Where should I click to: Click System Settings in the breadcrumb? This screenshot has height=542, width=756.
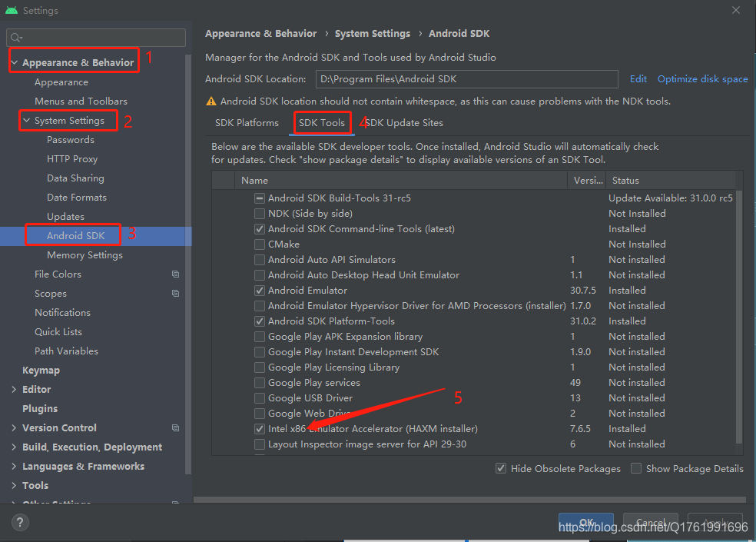373,34
